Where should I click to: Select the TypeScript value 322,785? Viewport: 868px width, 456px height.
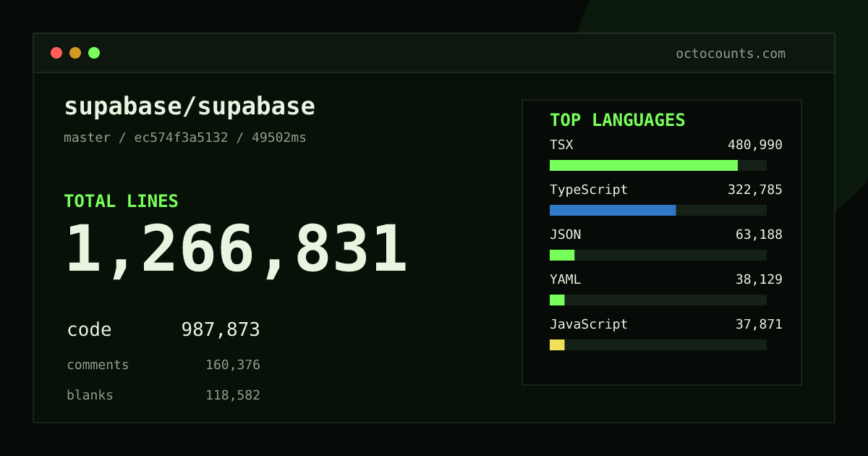tap(755, 190)
